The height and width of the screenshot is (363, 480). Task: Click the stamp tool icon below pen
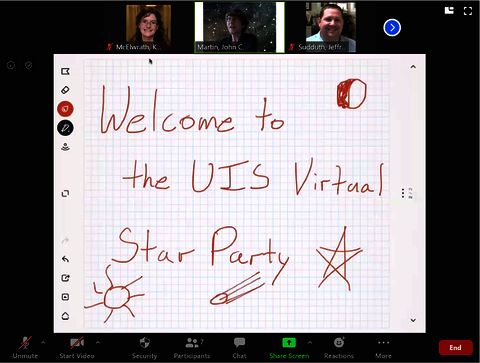pos(65,147)
